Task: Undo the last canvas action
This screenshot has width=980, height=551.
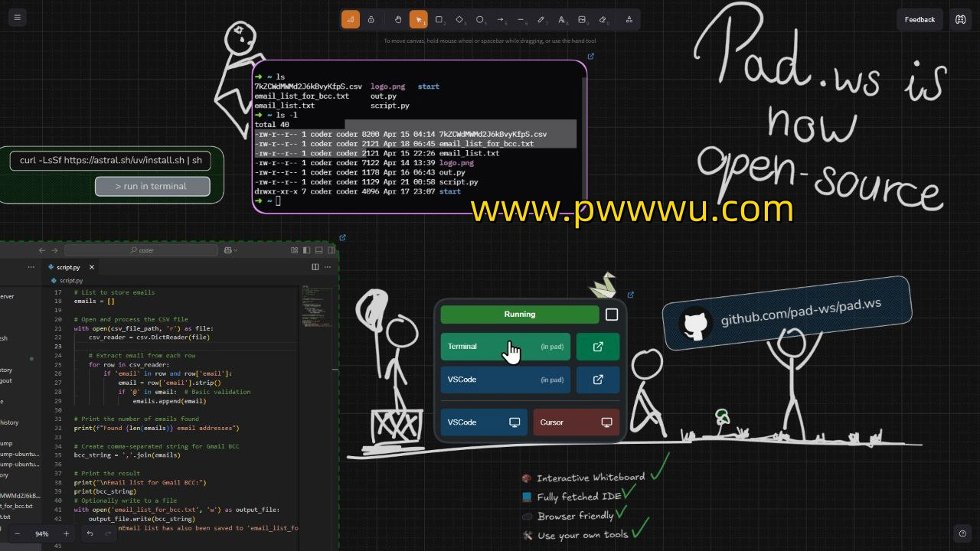Action: pyautogui.click(x=90, y=533)
